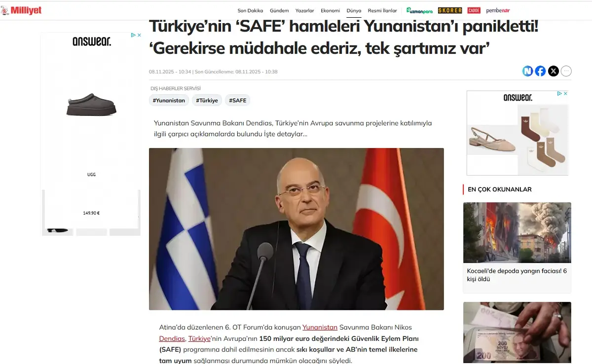Open more share options ellipsis

[x=566, y=71]
